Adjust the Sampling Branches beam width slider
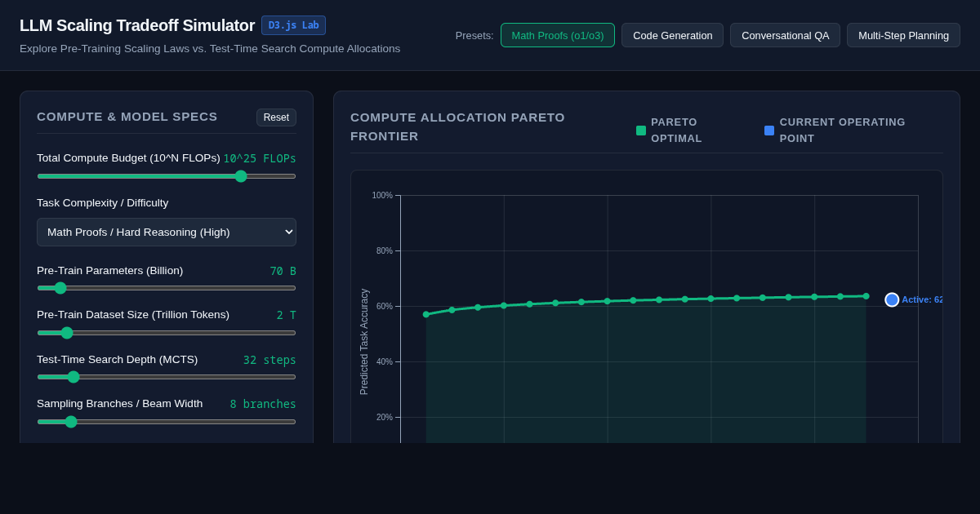The width and height of the screenshot is (980, 514). point(167,422)
